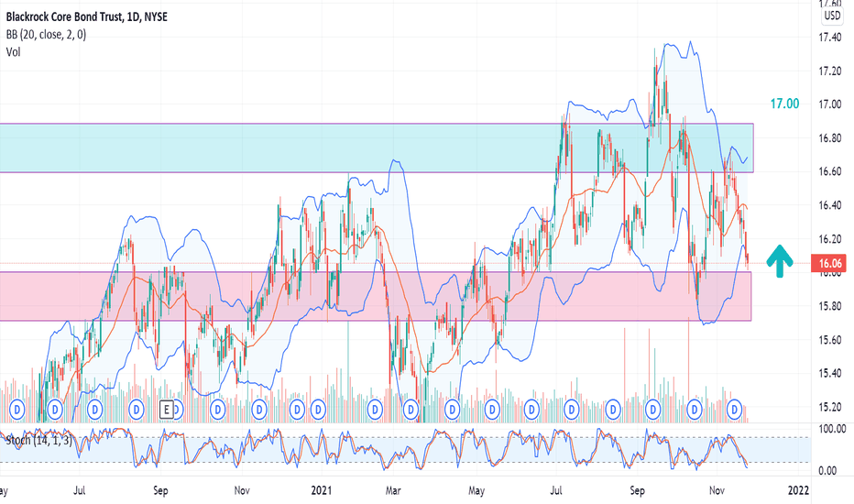Select the Vol indicator legend
The width and height of the screenshot is (854, 504).
click(13, 52)
